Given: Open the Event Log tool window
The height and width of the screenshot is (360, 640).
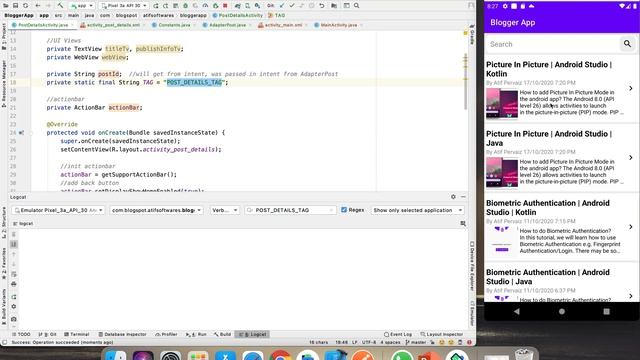Looking at the screenshot, I should pos(398,334).
